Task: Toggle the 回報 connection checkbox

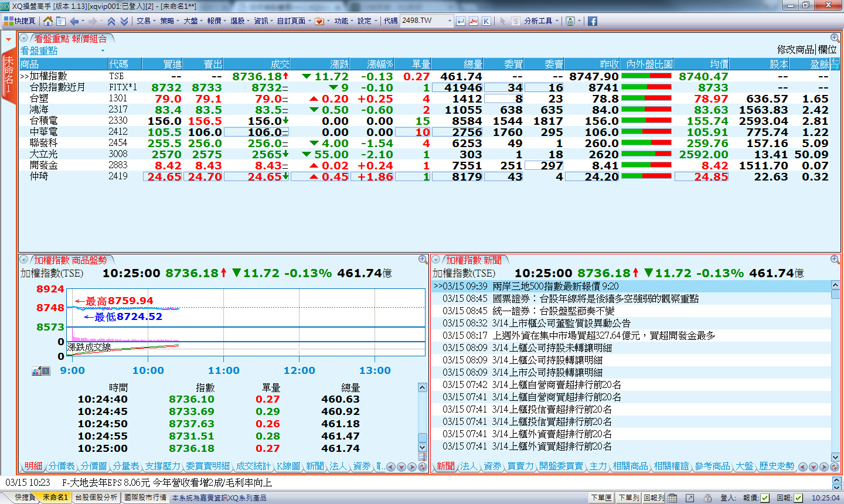Action: [x=798, y=498]
